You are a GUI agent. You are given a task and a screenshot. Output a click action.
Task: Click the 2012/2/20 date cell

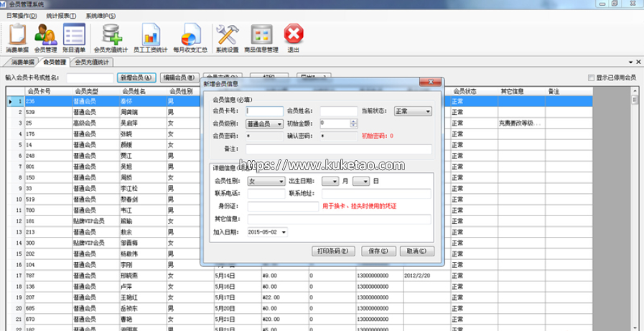(426, 275)
